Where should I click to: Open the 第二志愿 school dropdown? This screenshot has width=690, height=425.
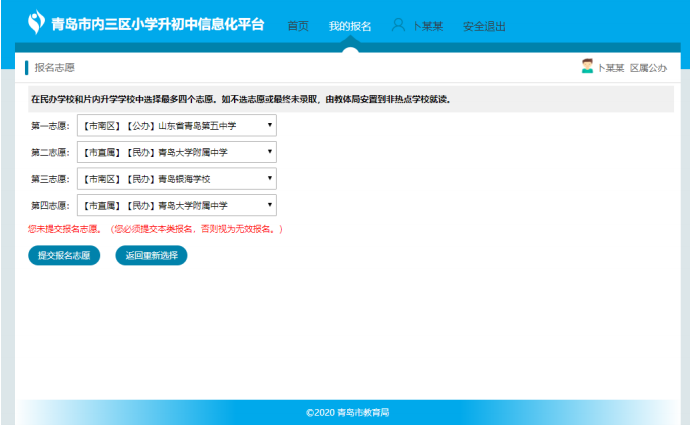(177, 152)
